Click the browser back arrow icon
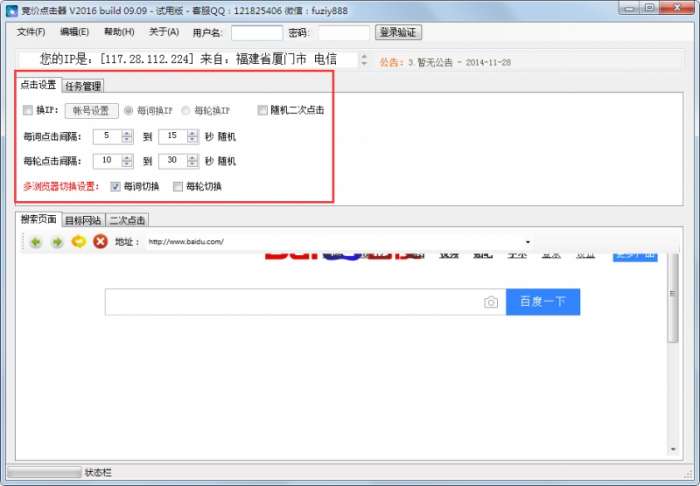700x486 pixels. click(36, 242)
